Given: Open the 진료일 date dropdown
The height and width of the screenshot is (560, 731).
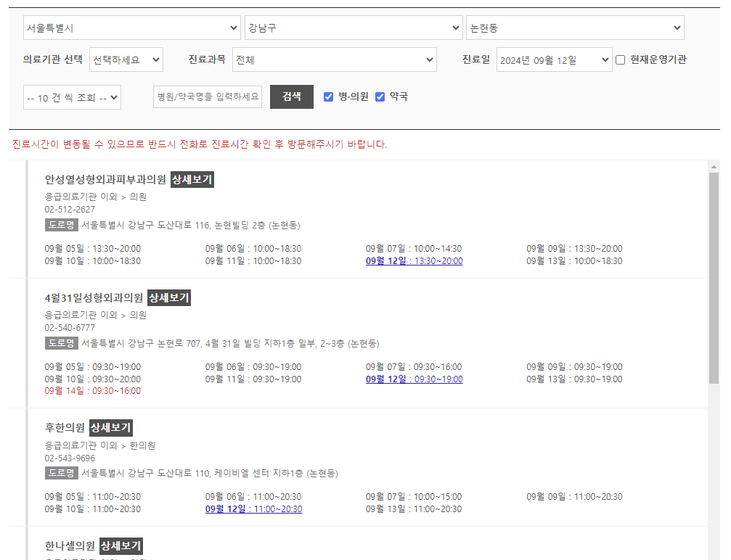Looking at the screenshot, I should click(555, 59).
